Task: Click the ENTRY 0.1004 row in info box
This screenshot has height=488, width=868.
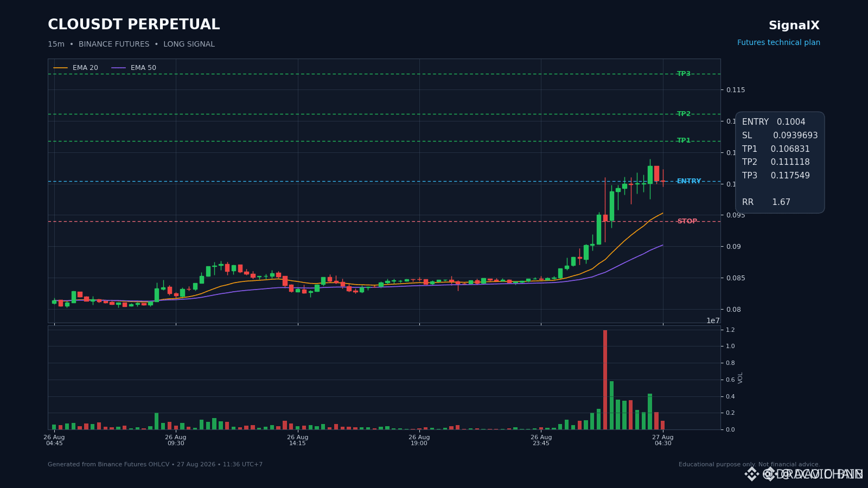Action: click(774, 122)
